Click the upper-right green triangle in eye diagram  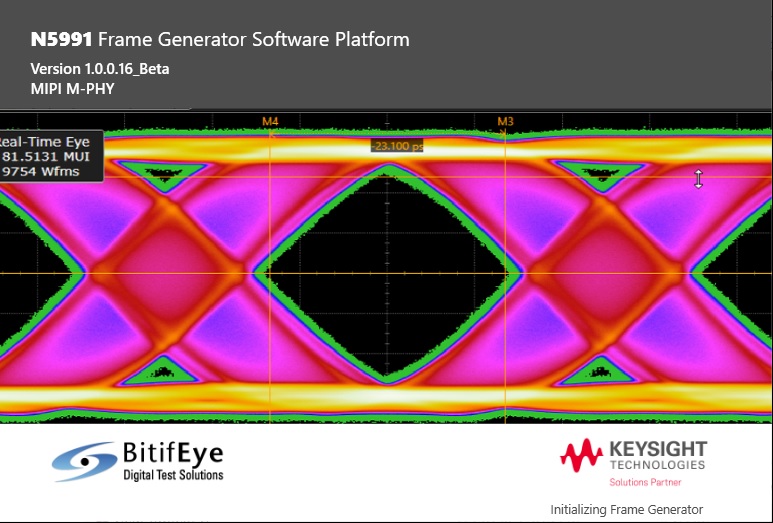pyautogui.click(x=599, y=176)
